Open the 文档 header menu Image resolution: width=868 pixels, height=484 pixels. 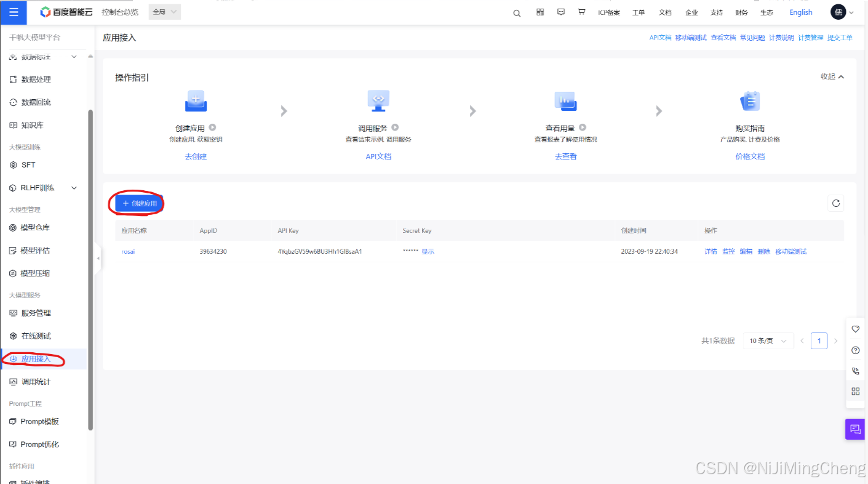click(665, 13)
